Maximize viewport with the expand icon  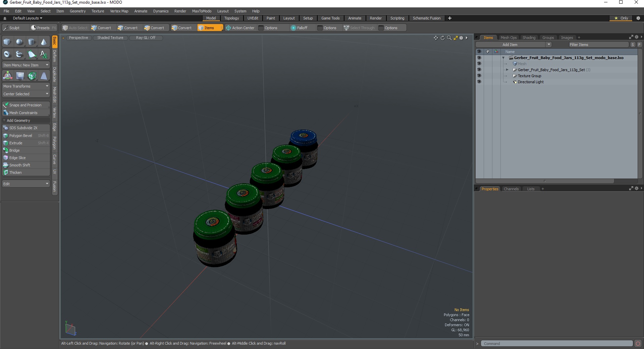point(455,38)
